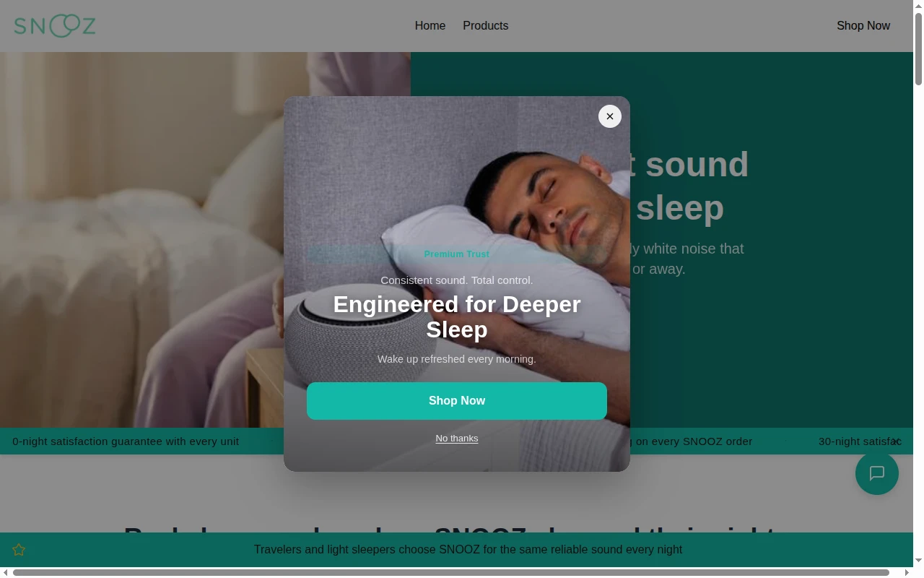This screenshot has height=578, width=924.
Task: Click the scroll up arrow
Action: 918,6
